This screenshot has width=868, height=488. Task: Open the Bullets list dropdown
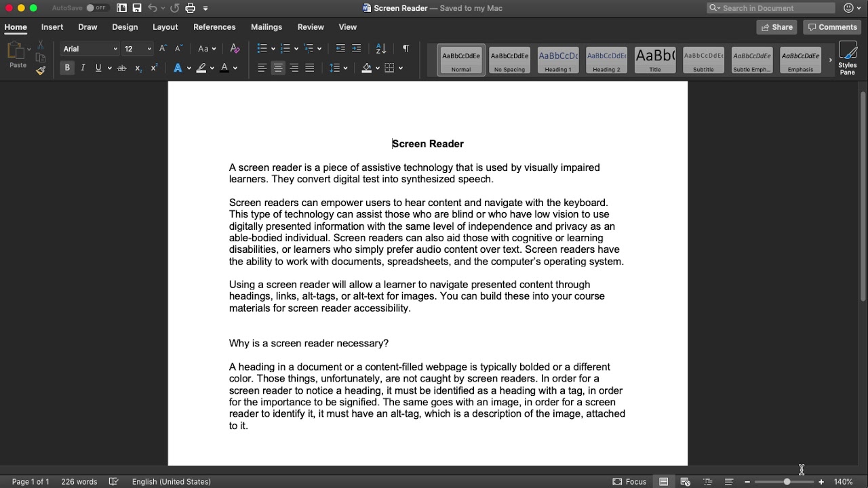click(273, 49)
